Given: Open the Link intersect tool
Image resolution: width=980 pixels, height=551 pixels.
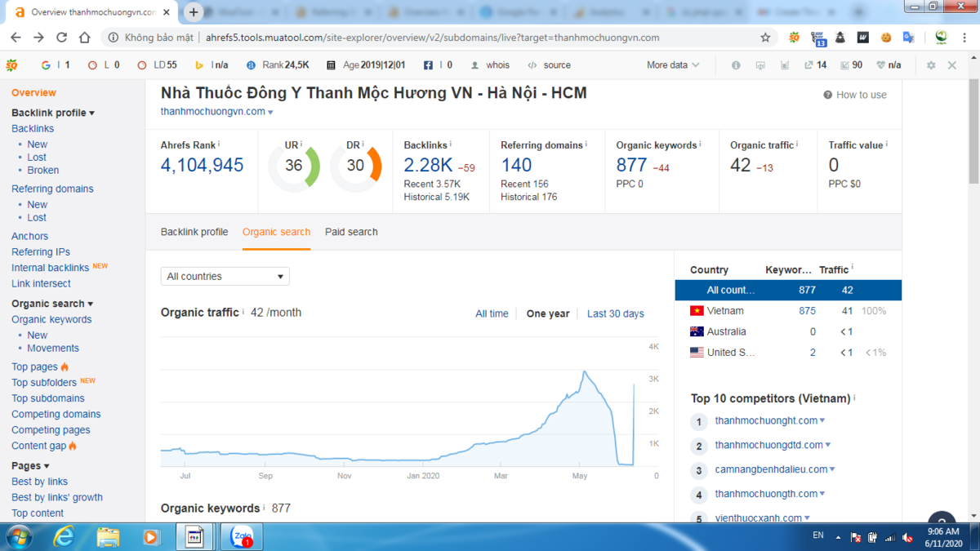Looking at the screenshot, I should click(x=41, y=284).
